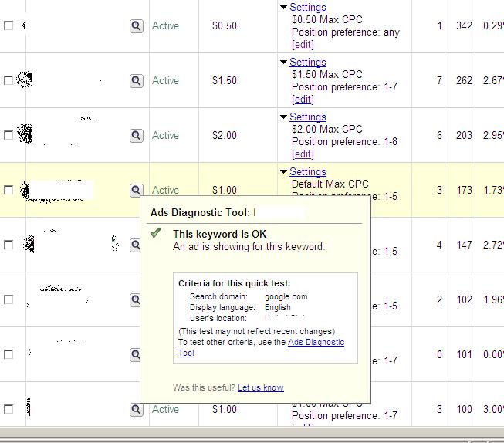Collapse Settings arrow for $2.00 Max CPC row
This screenshot has width=504, height=443.
[283, 117]
